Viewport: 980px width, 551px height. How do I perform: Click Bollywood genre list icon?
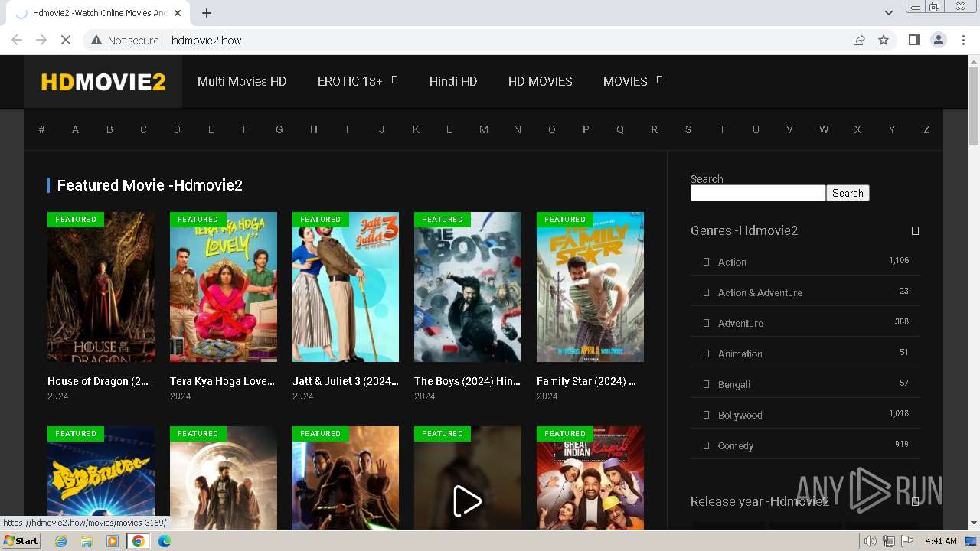(706, 415)
